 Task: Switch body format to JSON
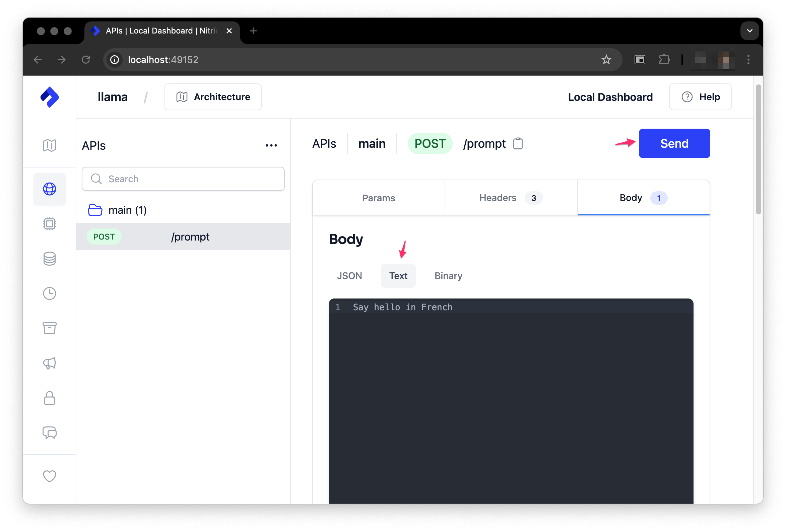coord(349,276)
